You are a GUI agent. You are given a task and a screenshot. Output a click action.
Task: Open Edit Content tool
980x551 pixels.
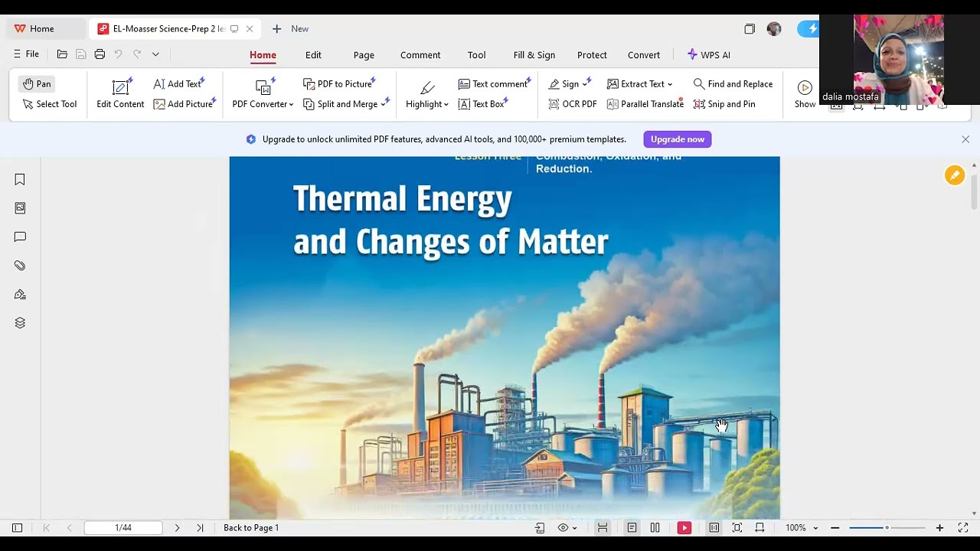coord(120,94)
